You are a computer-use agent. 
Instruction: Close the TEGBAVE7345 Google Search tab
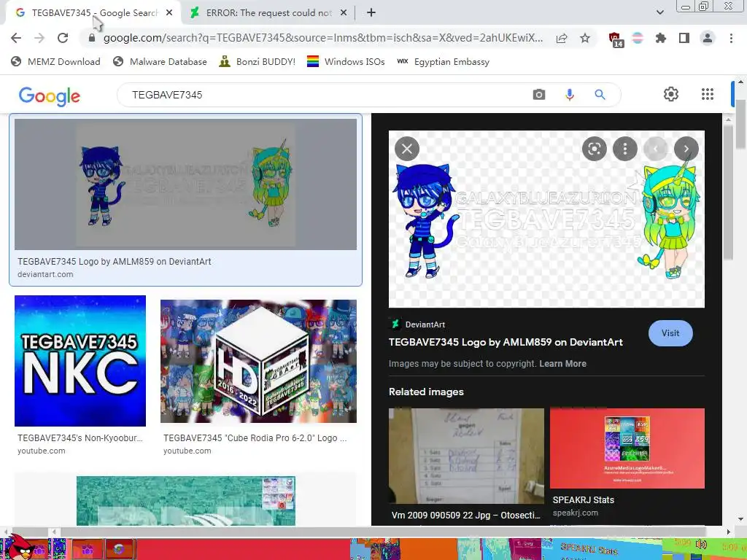169,13
